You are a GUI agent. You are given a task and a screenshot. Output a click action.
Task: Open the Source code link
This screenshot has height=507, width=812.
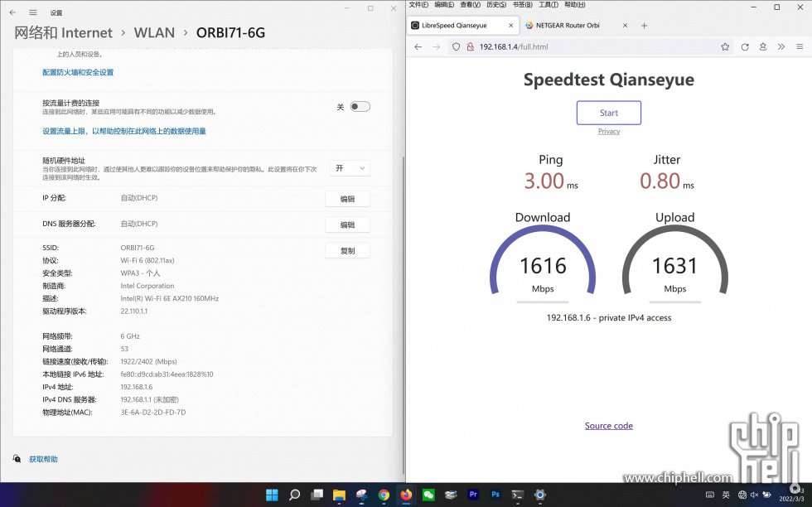pyautogui.click(x=609, y=426)
